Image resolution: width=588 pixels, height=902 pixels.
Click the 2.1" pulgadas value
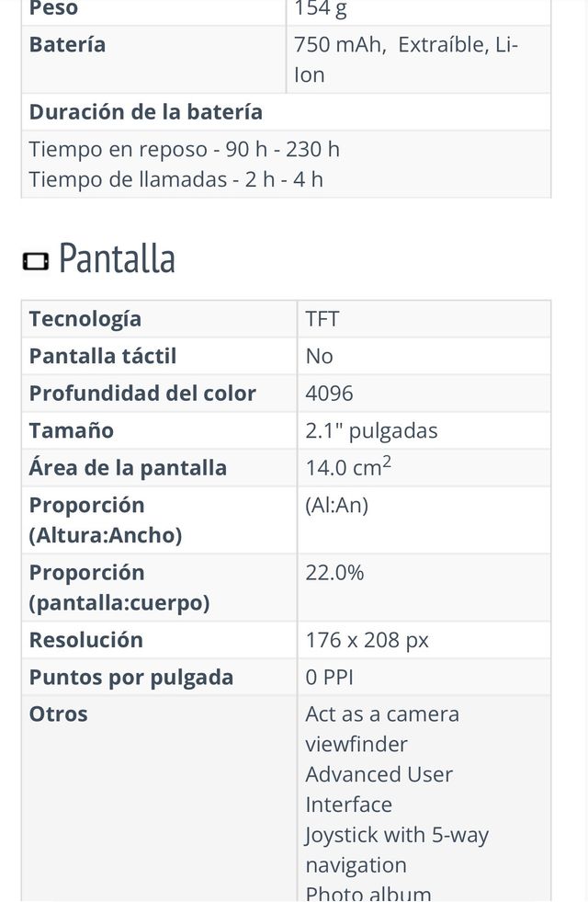click(x=372, y=431)
